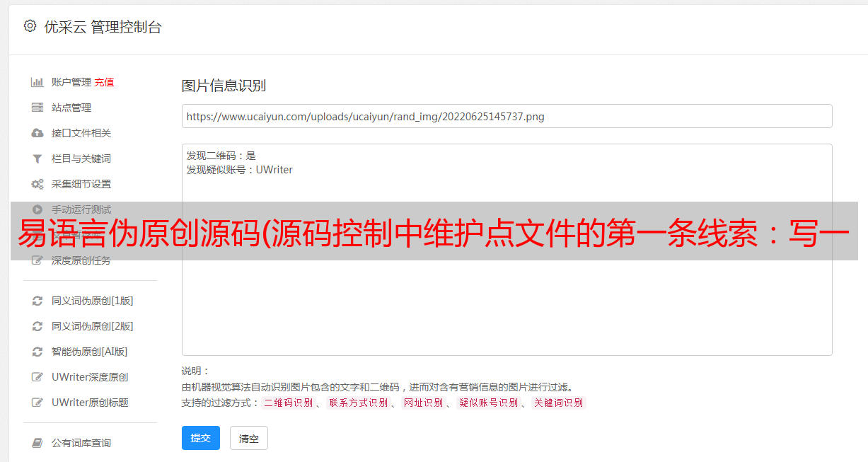This screenshot has width=868, height=462.
Task: Focus the image URL input field
Action: [507, 116]
